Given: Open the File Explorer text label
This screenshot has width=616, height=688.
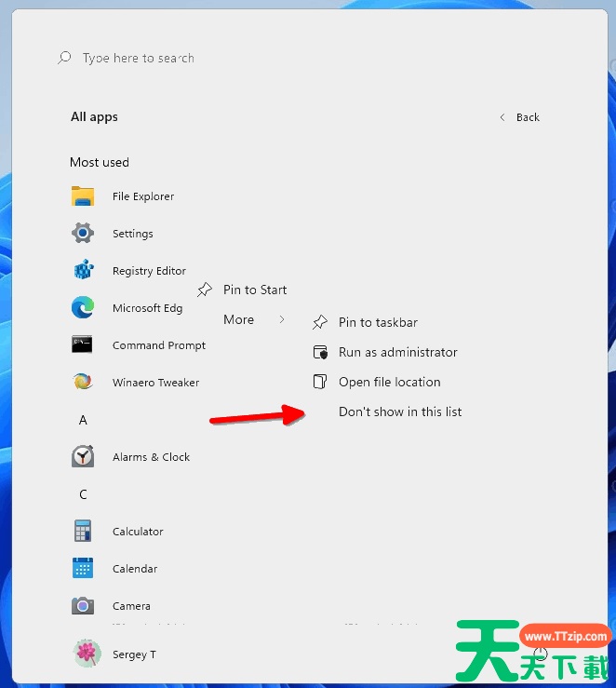Looking at the screenshot, I should (143, 196).
